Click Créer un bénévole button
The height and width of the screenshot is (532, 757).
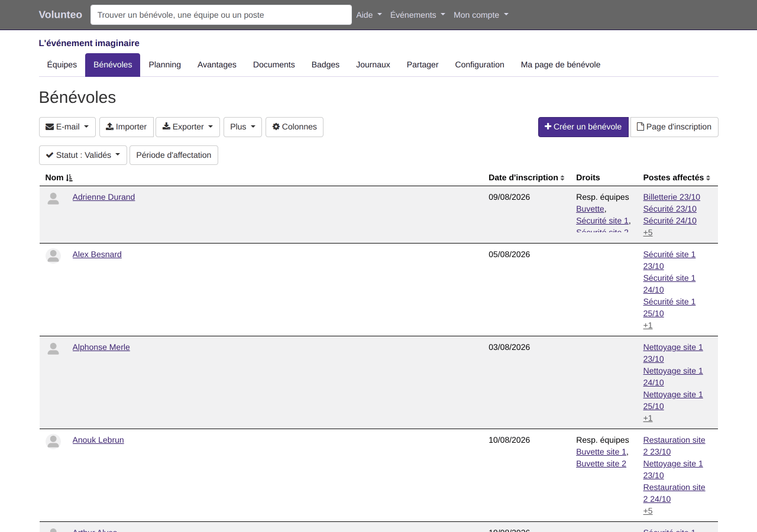583,127
